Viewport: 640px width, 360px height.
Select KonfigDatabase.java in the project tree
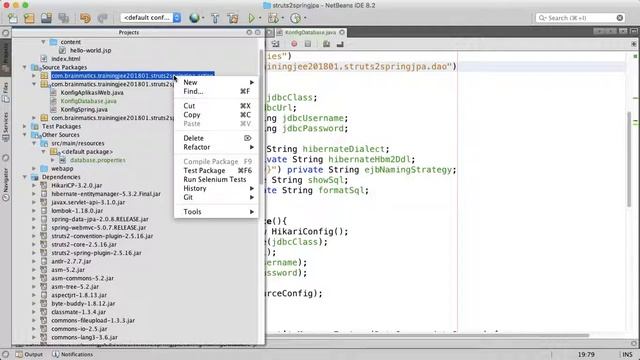point(89,101)
